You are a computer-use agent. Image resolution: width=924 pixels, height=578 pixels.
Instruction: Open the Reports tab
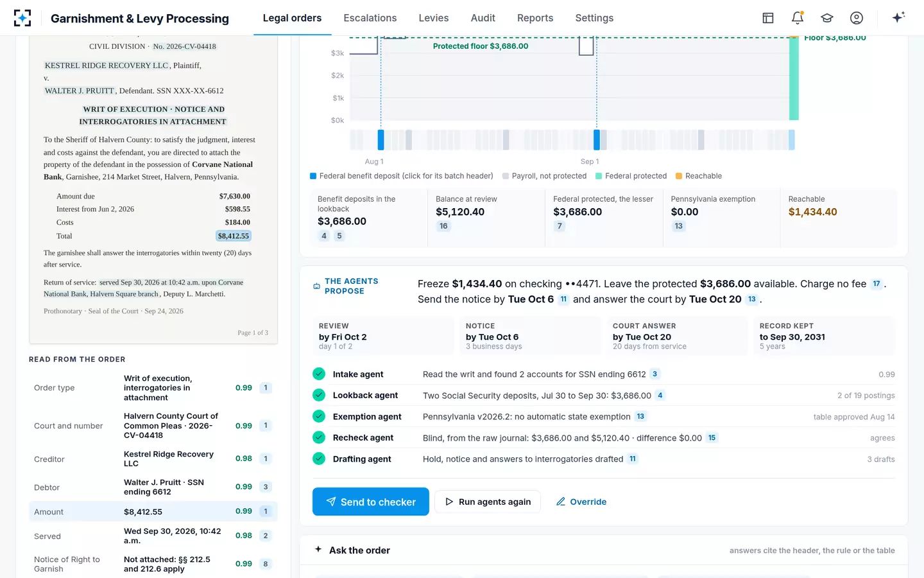535,18
